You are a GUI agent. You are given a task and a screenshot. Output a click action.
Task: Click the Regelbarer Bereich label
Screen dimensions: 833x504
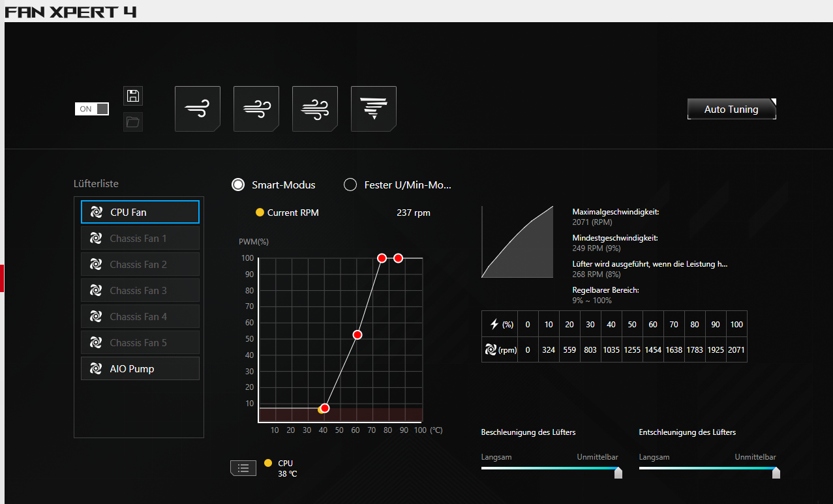click(x=605, y=290)
